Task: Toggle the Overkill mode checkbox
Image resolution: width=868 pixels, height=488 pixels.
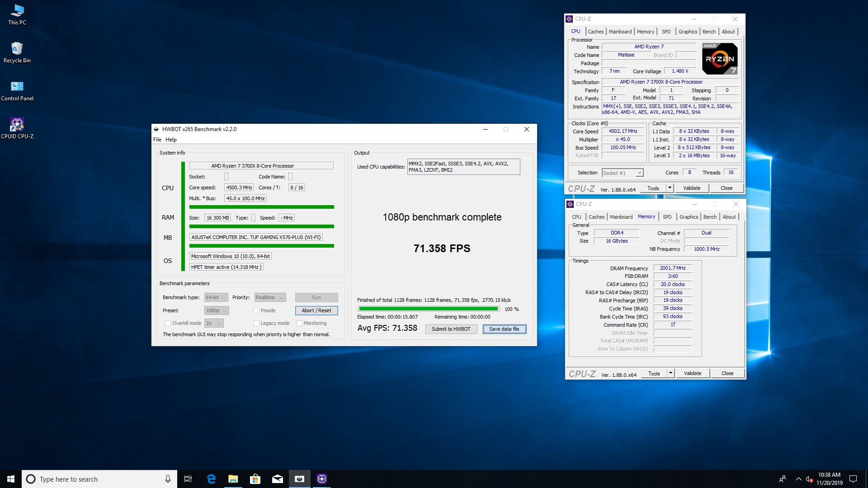Action: (168, 323)
